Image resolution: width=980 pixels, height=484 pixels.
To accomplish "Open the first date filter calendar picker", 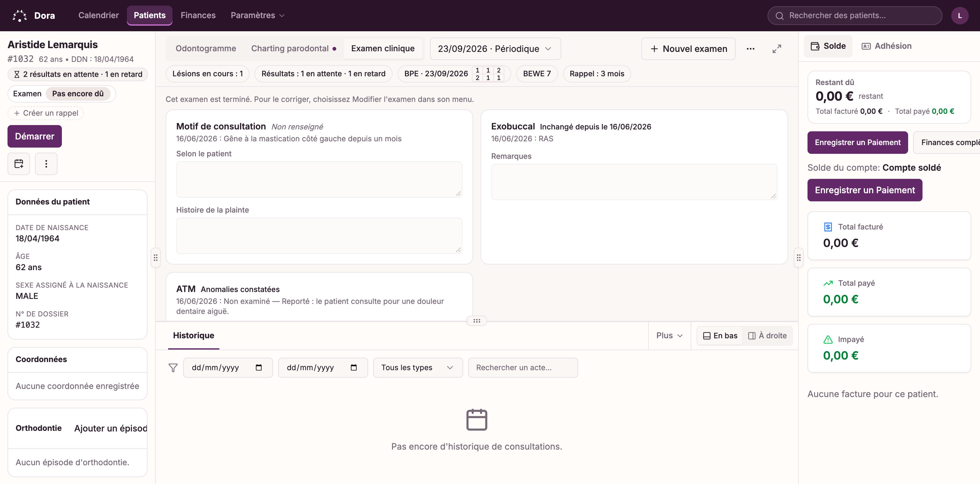I will (259, 368).
